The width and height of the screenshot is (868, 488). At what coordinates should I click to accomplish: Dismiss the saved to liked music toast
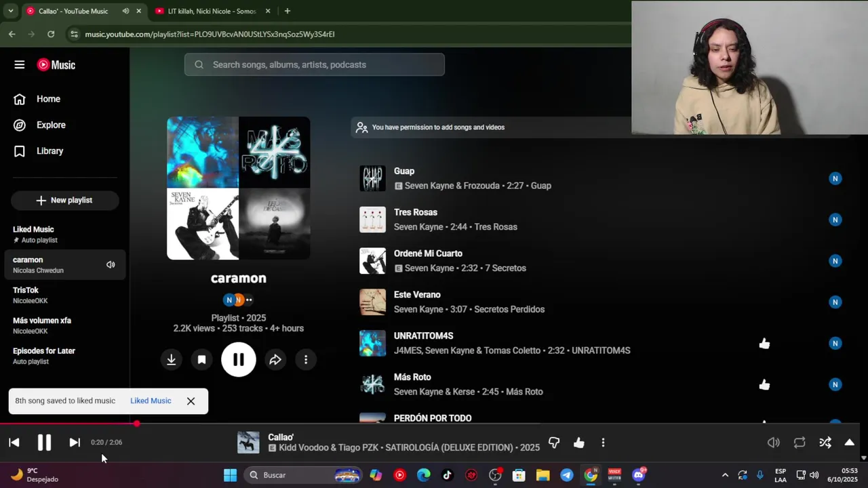pyautogui.click(x=191, y=401)
